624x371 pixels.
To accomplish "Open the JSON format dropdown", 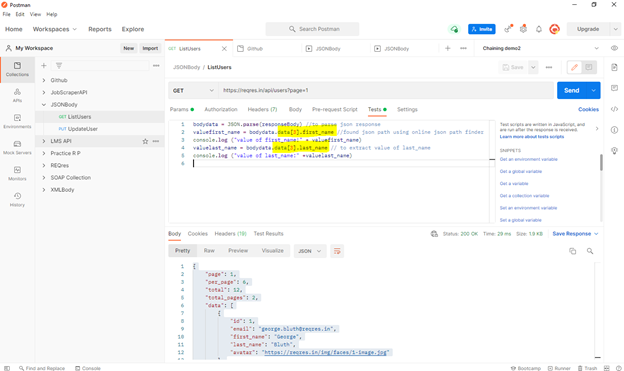I will pos(310,251).
